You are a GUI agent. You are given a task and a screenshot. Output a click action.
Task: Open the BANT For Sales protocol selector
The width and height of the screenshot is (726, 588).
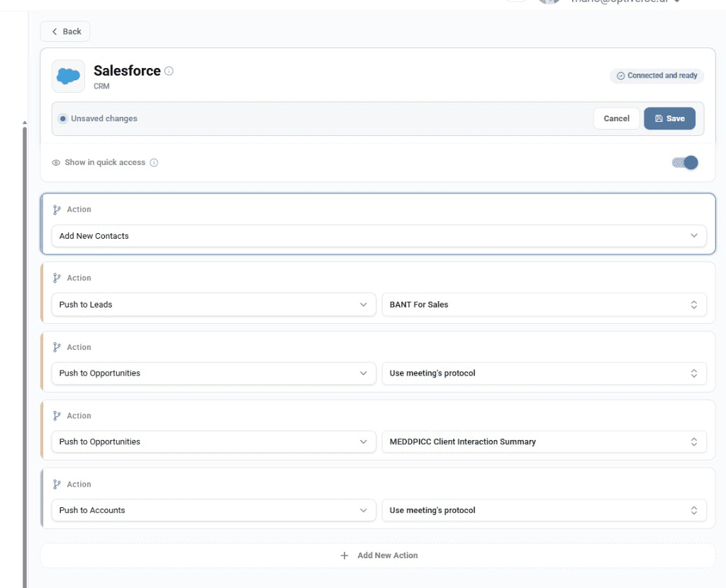coord(544,305)
